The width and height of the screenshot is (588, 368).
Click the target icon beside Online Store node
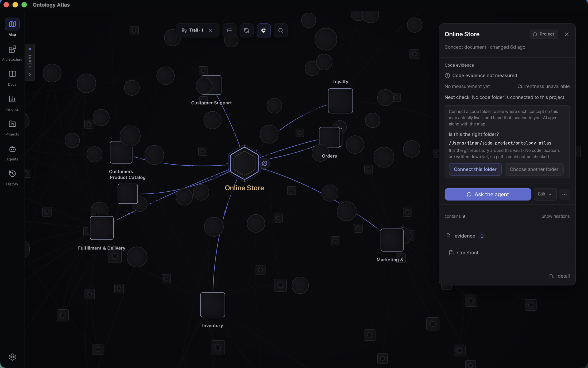(x=265, y=163)
